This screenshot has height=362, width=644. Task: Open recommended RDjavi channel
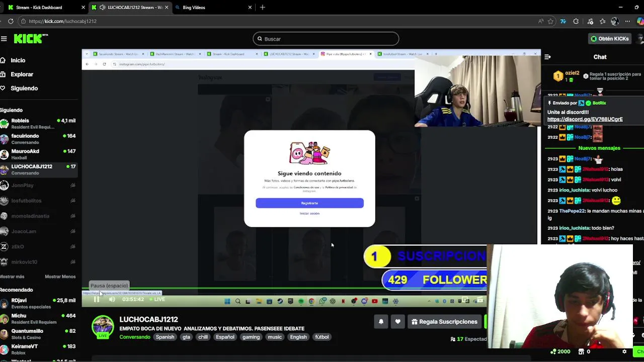tap(39, 304)
